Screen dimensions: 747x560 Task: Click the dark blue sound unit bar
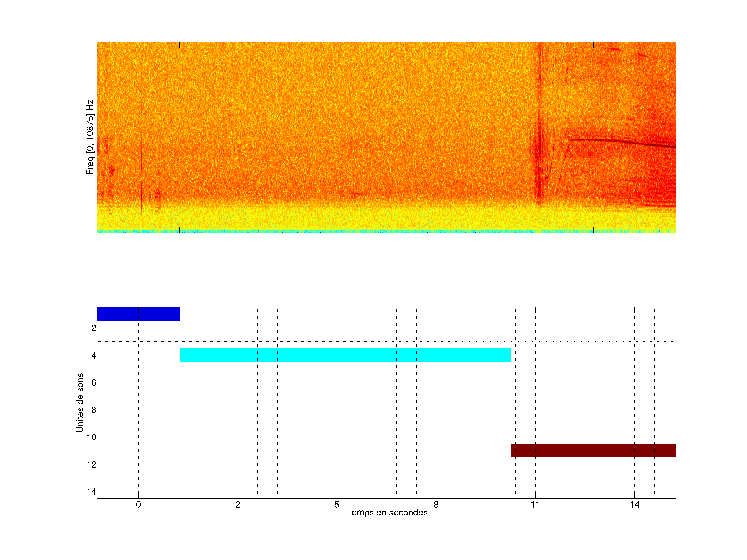(x=138, y=314)
